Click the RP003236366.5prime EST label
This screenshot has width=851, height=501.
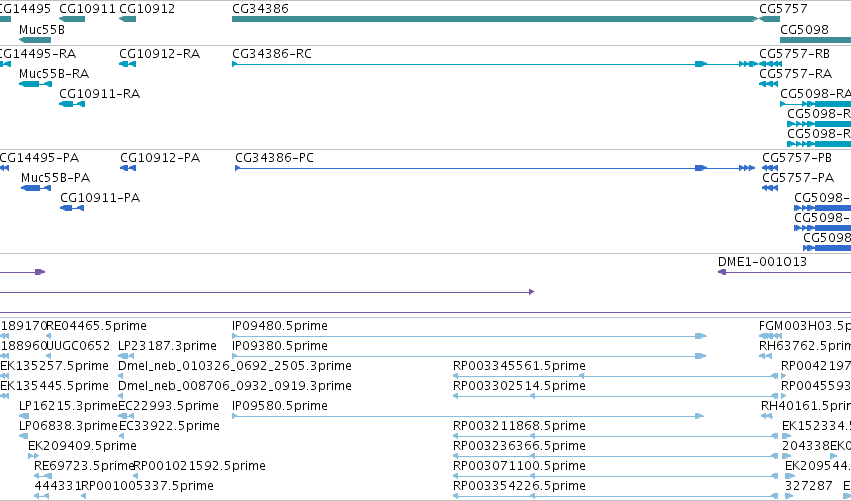tap(519, 446)
